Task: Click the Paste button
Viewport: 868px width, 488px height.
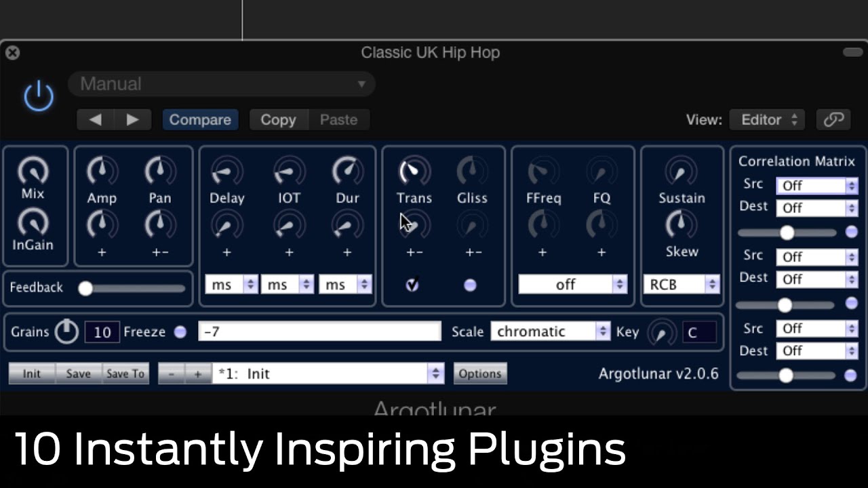Action: point(338,119)
